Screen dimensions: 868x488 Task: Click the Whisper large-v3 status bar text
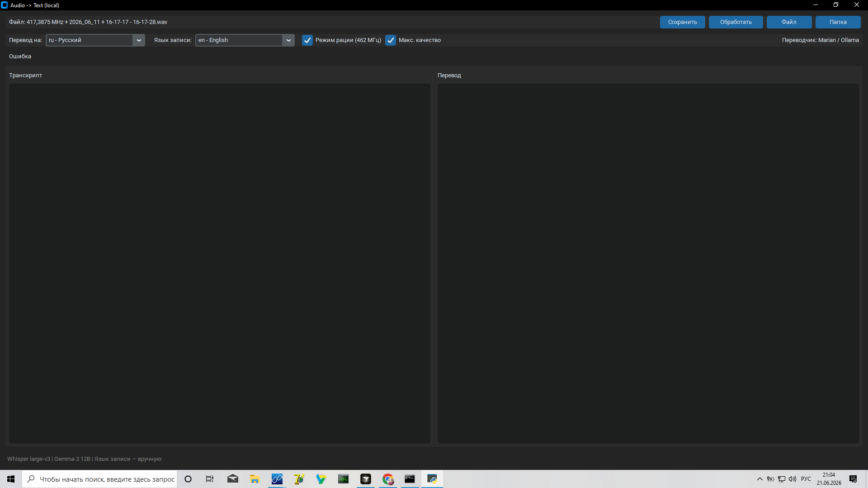[84, 459]
